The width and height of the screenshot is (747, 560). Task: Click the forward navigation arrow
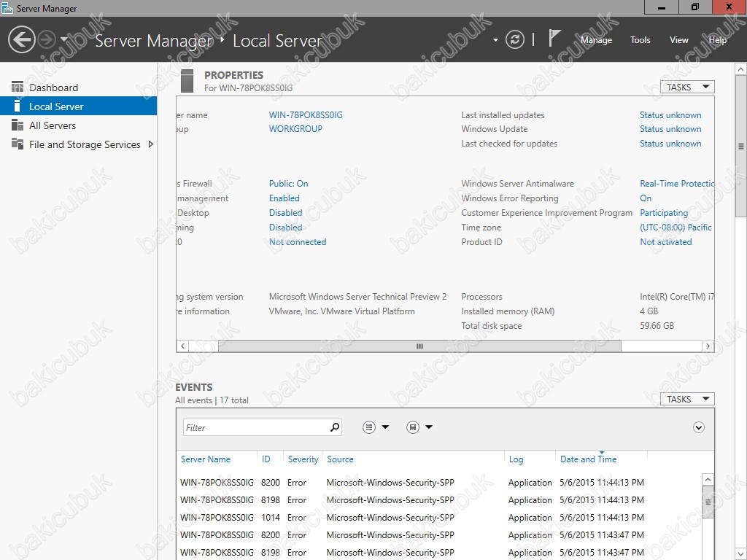pos(47,39)
